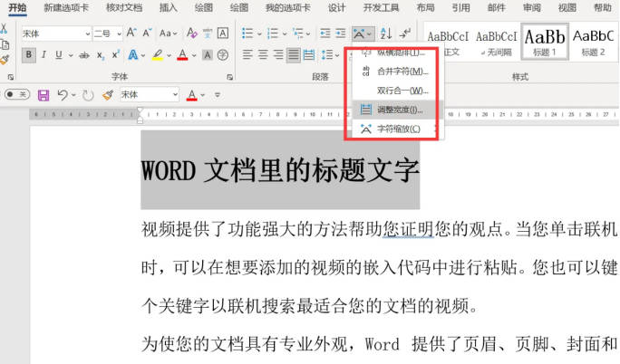620x364 pixels.
Task: Open font dialog launcher in 字体 group
Action: tap(229, 77)
